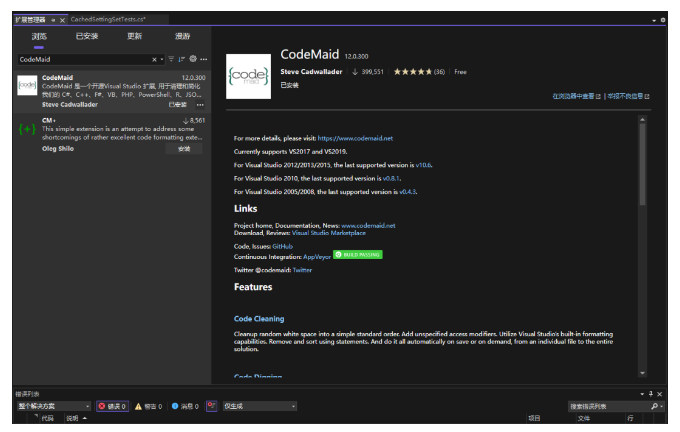Click the gear icon in the top-right tab strip
The image size is (680, 432).
(663, 20)
